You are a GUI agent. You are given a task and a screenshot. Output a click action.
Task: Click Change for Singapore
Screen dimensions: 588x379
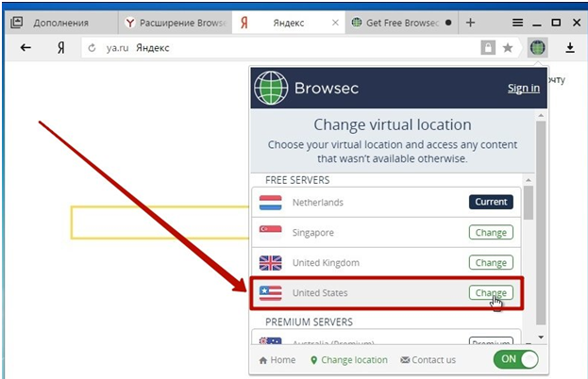pos(491,233)
